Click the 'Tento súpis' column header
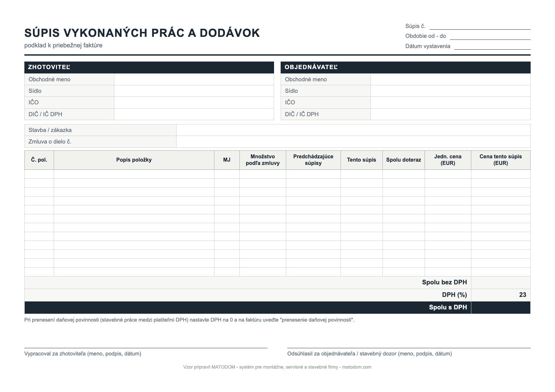Viewport: 555px width, 392px height. click(362, 160)
